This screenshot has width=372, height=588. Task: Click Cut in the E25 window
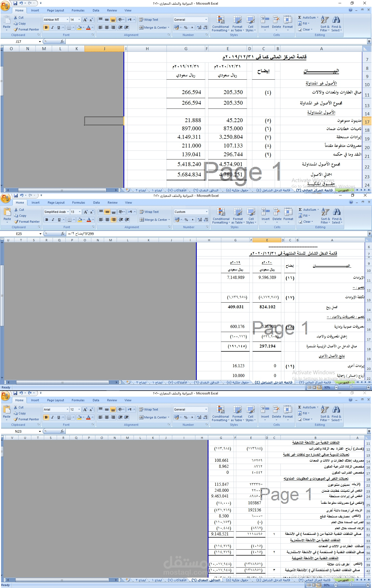click(x=19, y=210)
